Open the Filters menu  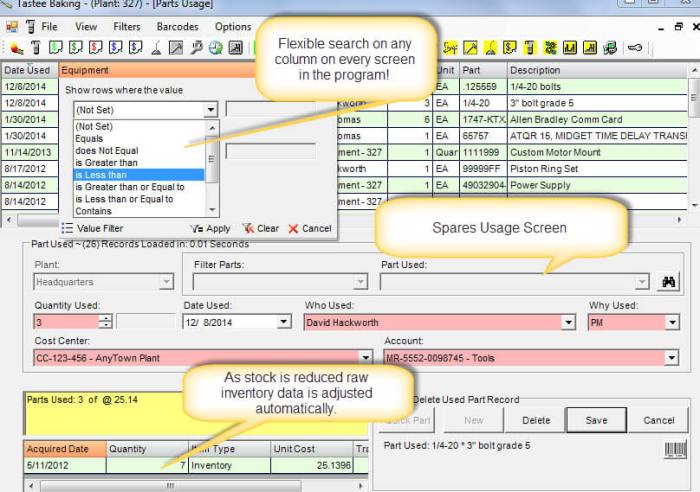point(127,27)
